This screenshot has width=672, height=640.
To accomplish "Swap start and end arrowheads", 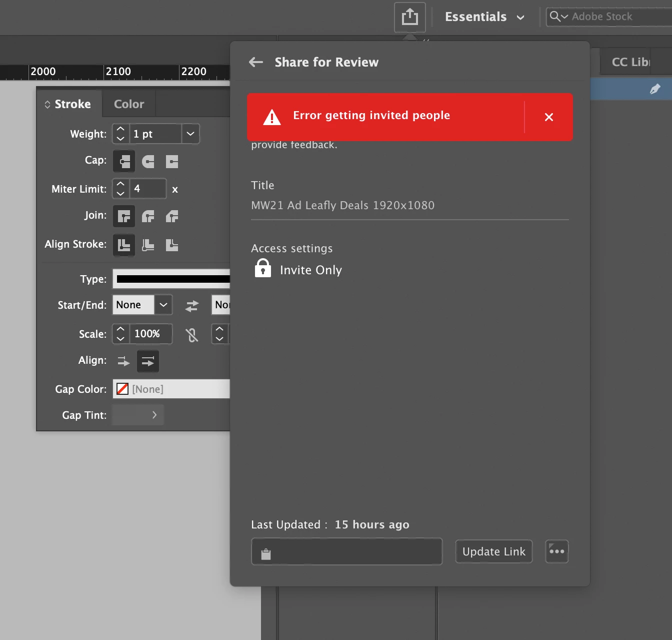I will tap(192, 306).
